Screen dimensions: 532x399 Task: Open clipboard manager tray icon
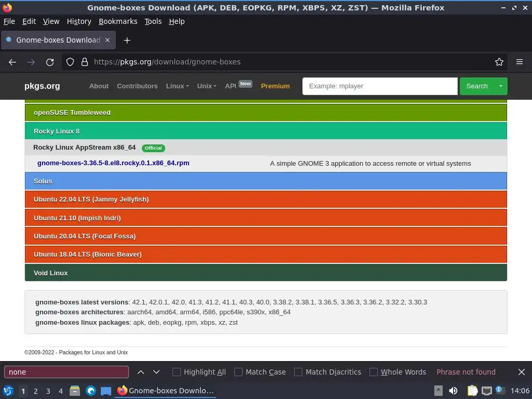(472, 391)
